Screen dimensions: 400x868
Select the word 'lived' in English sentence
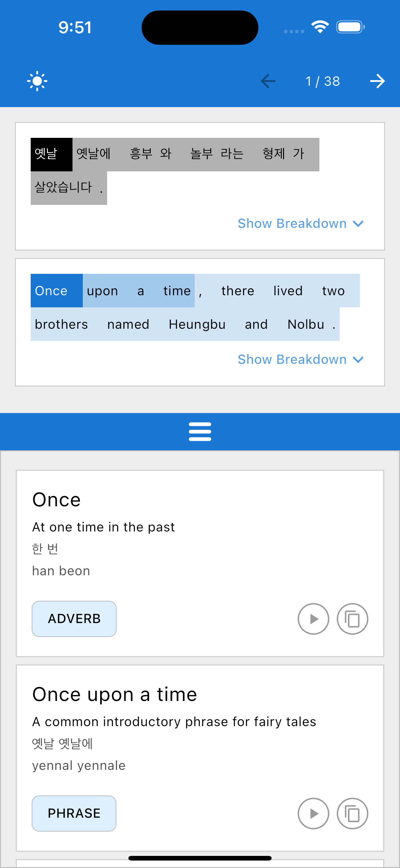288,291
